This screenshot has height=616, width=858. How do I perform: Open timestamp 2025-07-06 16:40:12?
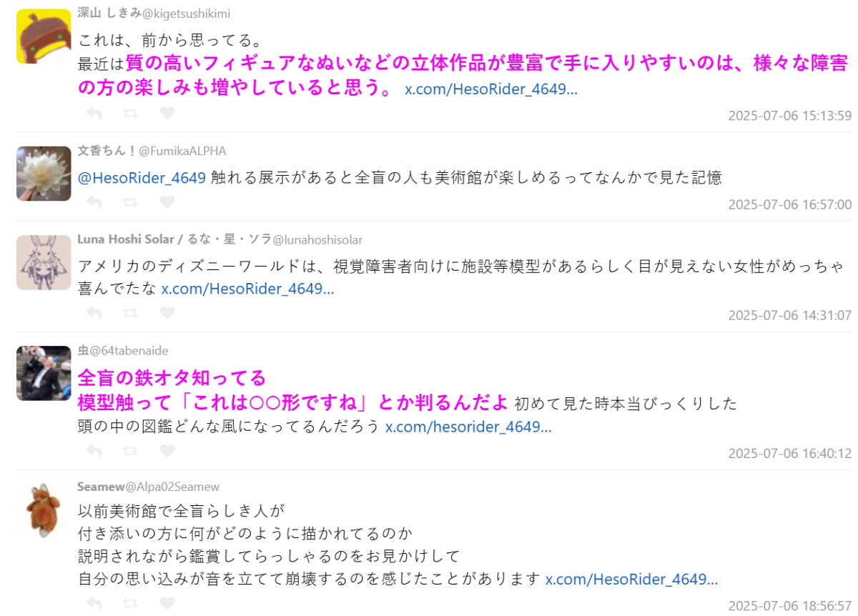pos(790,454)
